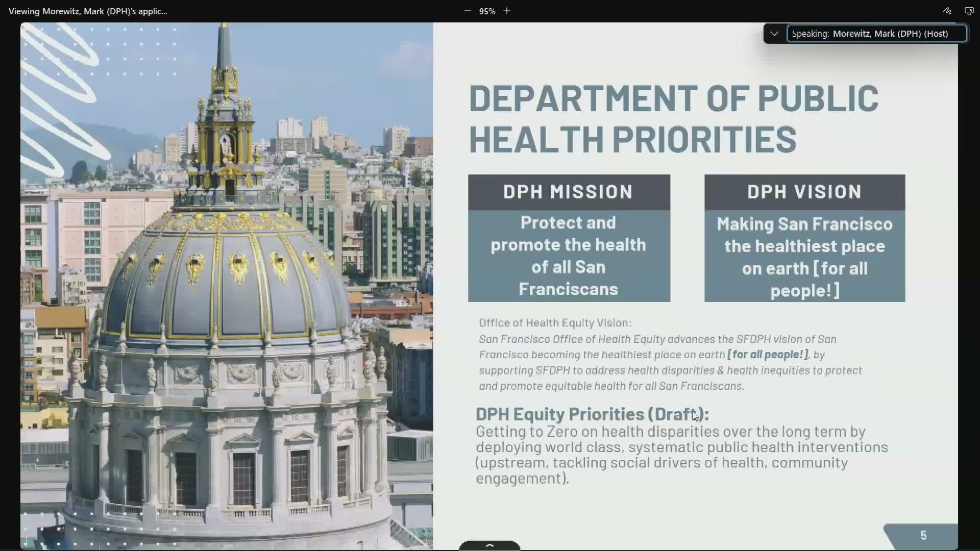Select the slide page number 5 badge

coord(924,535)
